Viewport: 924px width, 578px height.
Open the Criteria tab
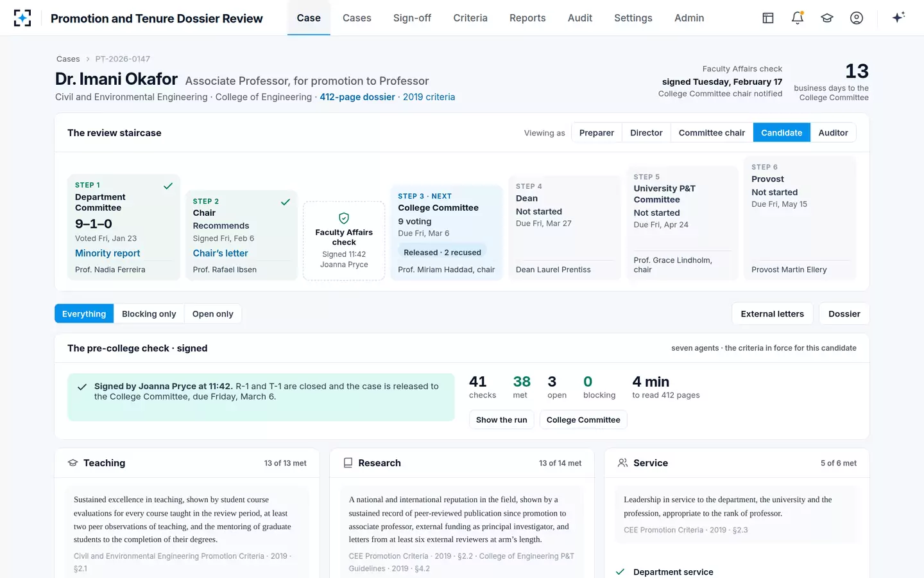click(x=470, y=18)
